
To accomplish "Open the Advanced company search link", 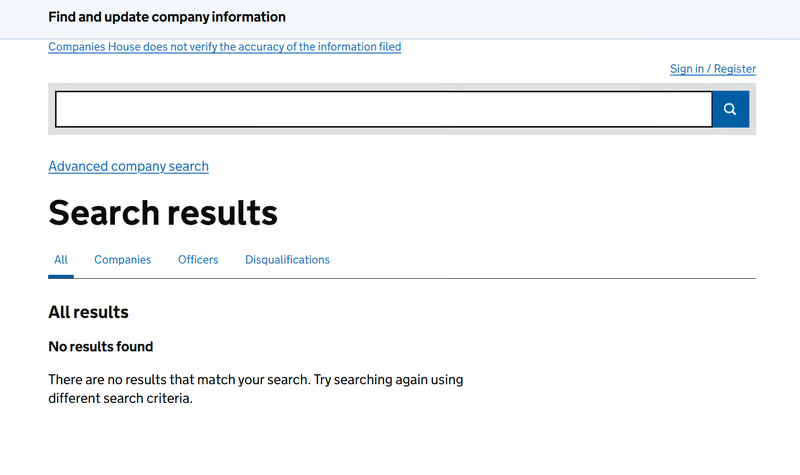I will click(x=128, y=167).
